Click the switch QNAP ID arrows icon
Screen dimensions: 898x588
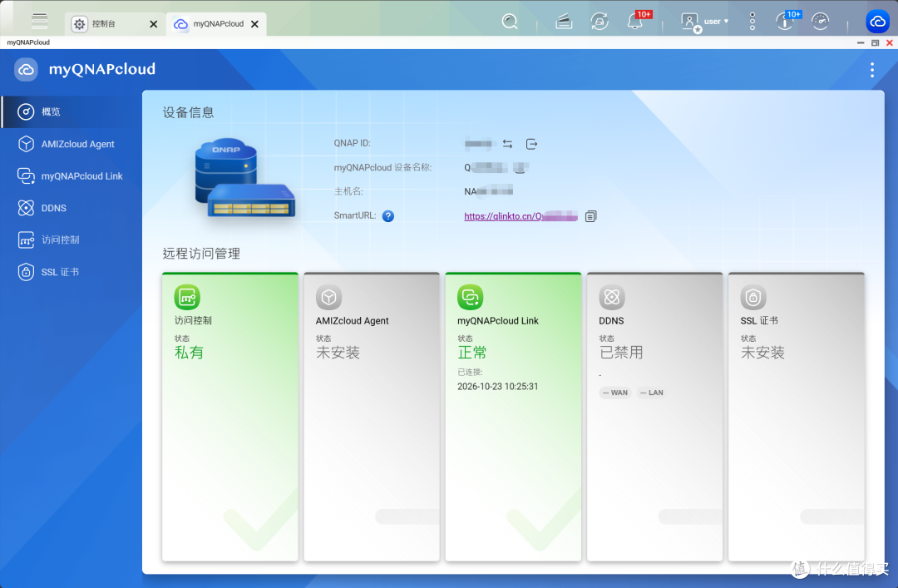point(507,144)
